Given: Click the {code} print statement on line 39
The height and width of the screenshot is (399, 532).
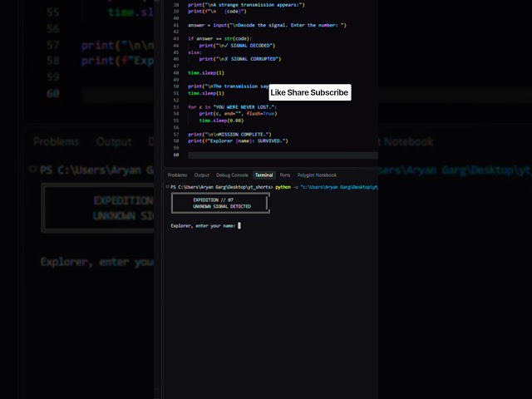Looking at the screenshot, I should [x=217, y=11].
